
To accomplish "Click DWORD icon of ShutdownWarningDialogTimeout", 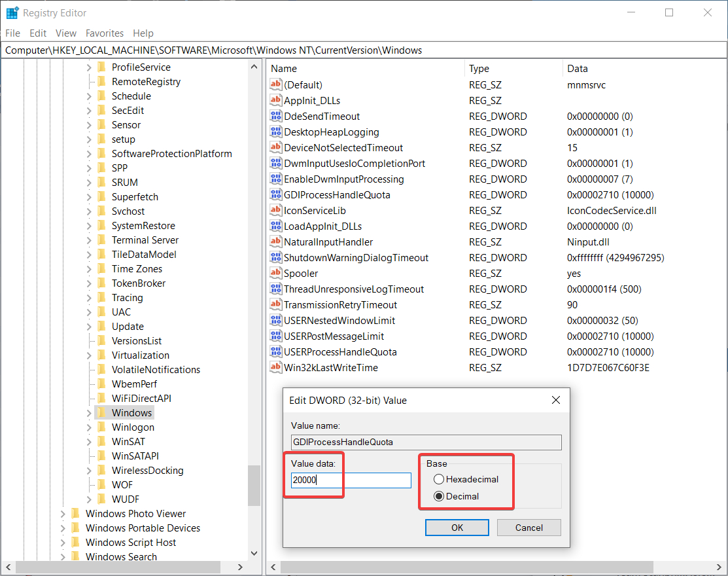I will 276,257.
